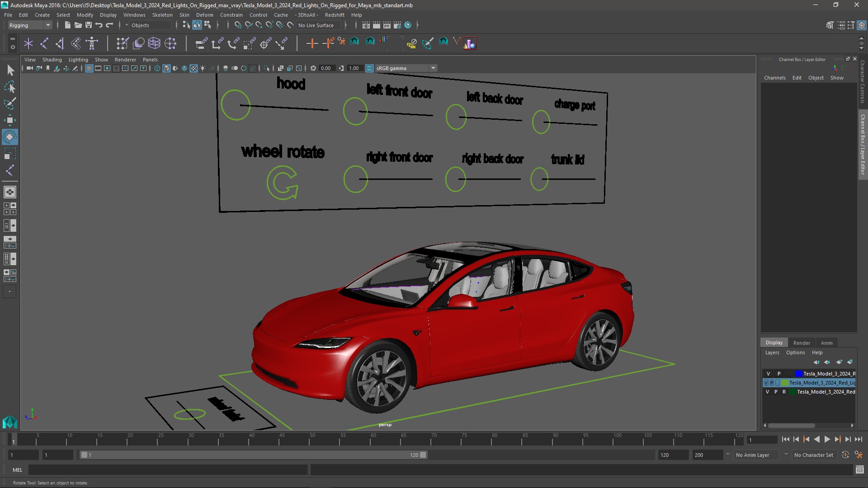Play animation forward
Image resolution: width=868 pixels, height=488 pixels.
click(827, 439)
